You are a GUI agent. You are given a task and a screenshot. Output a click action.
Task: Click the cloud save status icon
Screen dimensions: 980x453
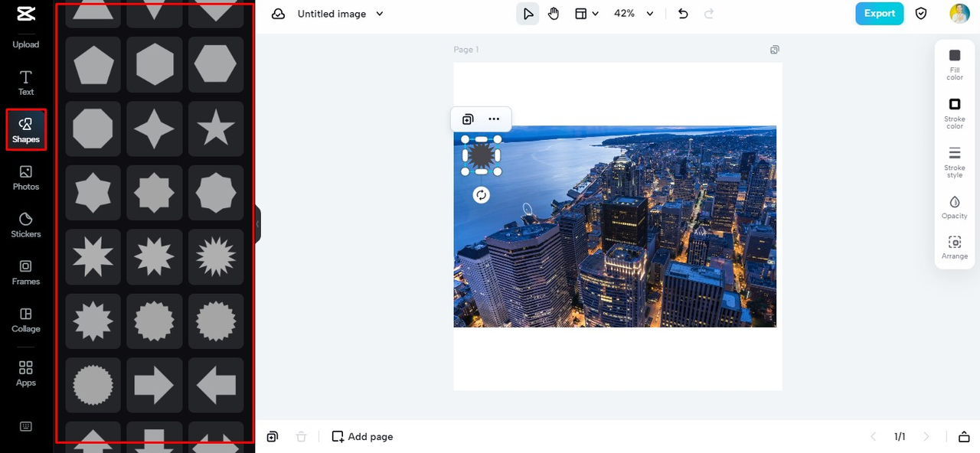tap(279, 14)
